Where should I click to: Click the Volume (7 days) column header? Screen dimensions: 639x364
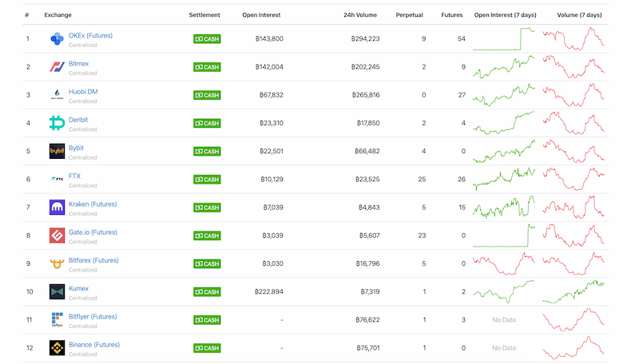click(580, 15)
